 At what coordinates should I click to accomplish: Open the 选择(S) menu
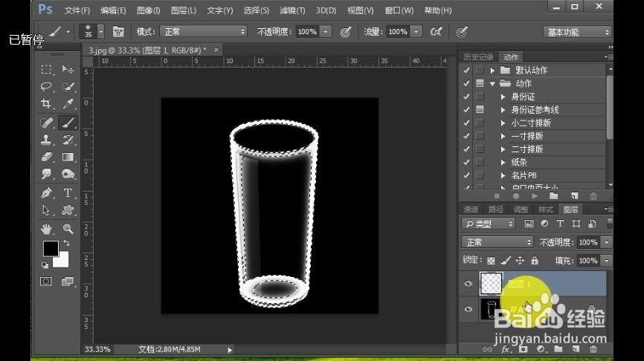[257, 10]
